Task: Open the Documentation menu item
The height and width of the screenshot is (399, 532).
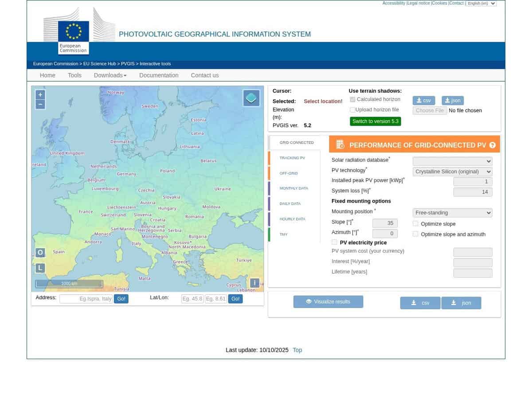Action: click(x=159, y=75)
